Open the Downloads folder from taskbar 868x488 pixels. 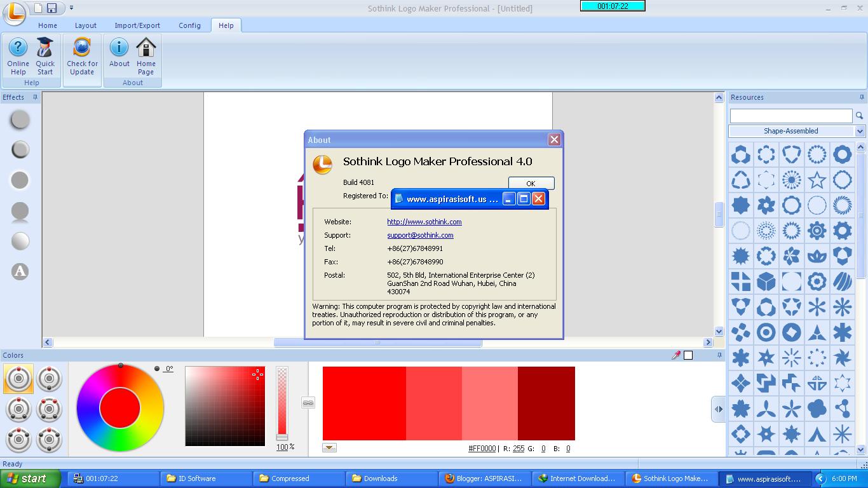392,478
